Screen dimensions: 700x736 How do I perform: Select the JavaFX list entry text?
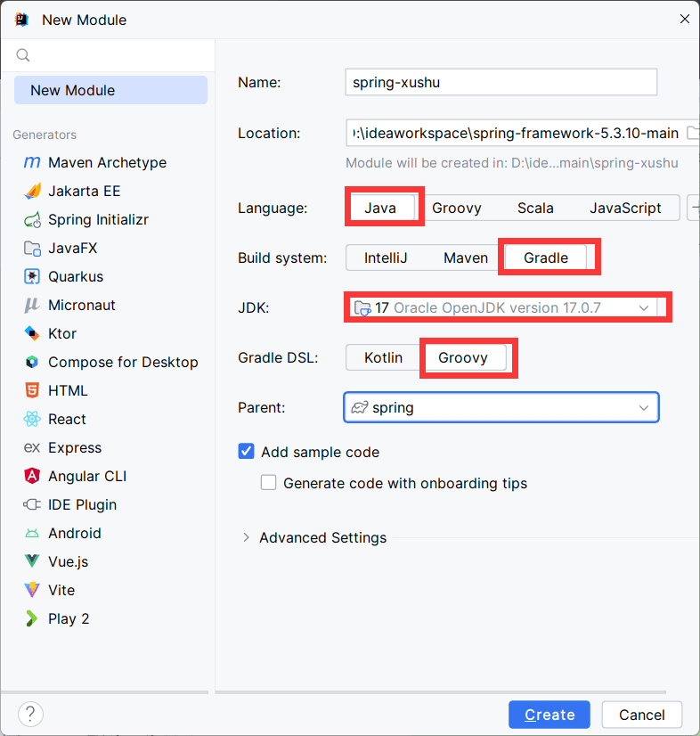[73, 249]
